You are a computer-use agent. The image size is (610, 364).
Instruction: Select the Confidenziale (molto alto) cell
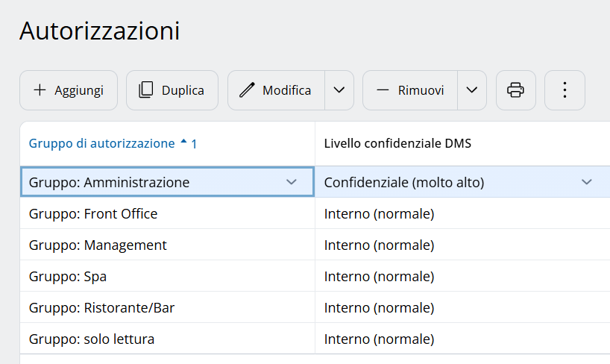pyautogui.click(x=462, y=182)
